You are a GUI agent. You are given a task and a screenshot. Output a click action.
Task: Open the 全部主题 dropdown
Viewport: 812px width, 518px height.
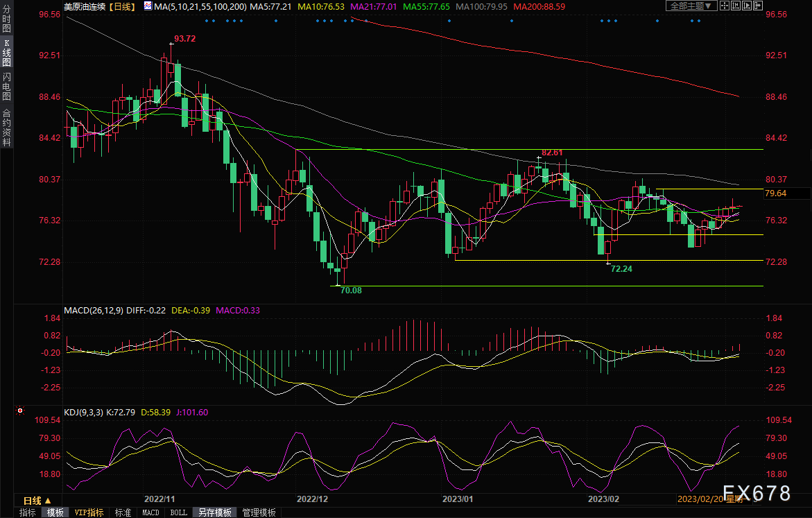[692, 6]
